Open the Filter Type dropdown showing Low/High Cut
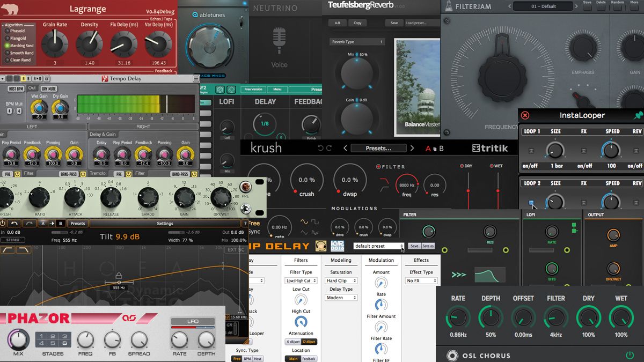This screenshot has height=362, width=644. click(301, 280)
